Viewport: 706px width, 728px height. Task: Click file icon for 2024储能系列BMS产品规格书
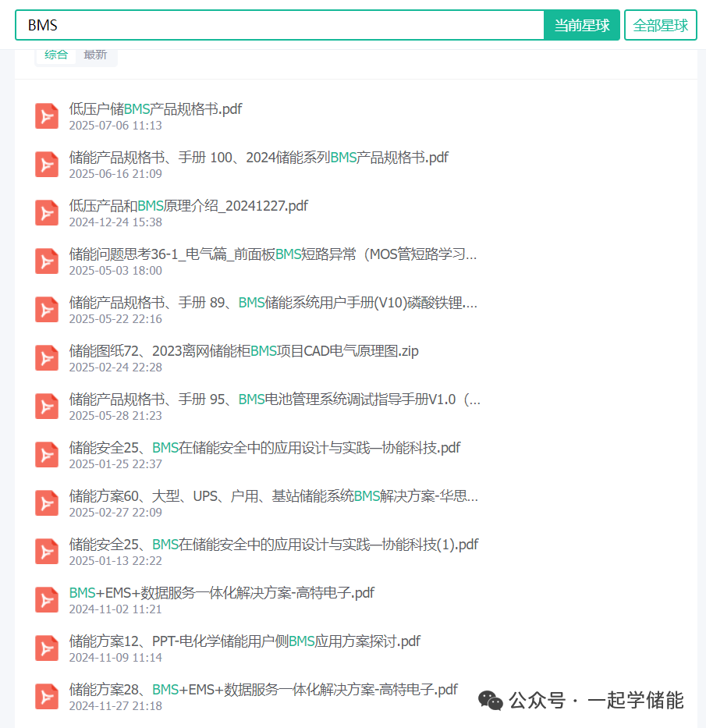pyautogui.click(x=47, y=165)
